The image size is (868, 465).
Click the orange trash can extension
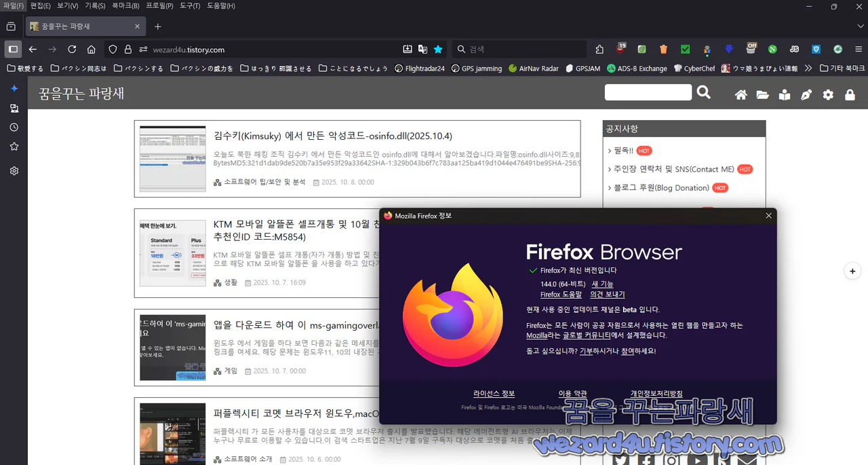tap(663, 49)
